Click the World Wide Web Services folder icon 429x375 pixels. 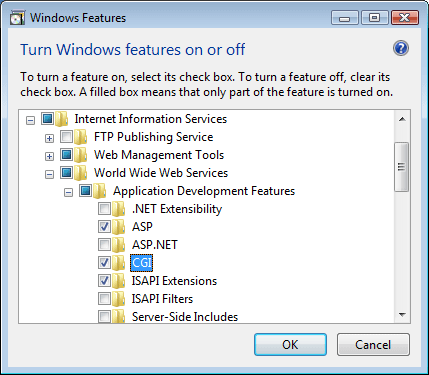click(81, 173)
